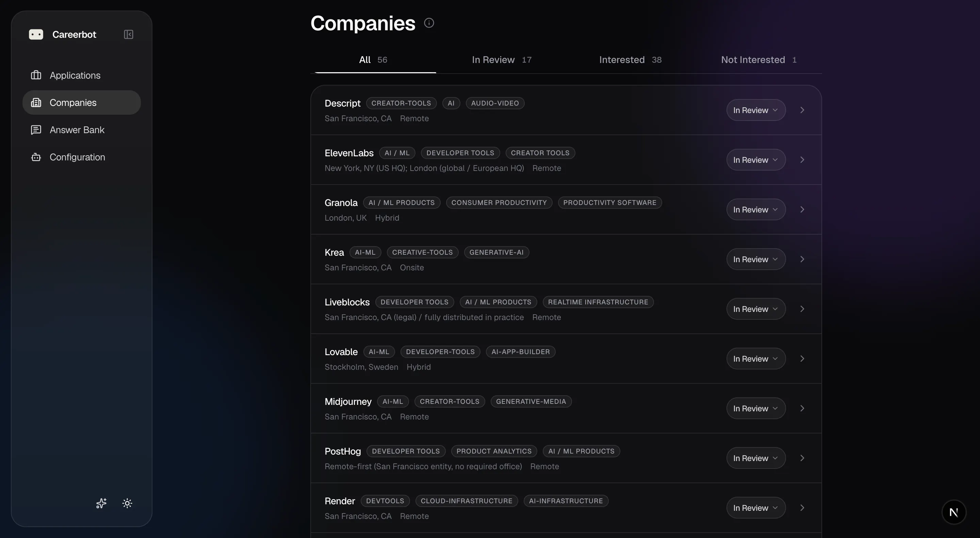Click the Descript company name
Screen dimensions: 980x538
coord(342,103)
